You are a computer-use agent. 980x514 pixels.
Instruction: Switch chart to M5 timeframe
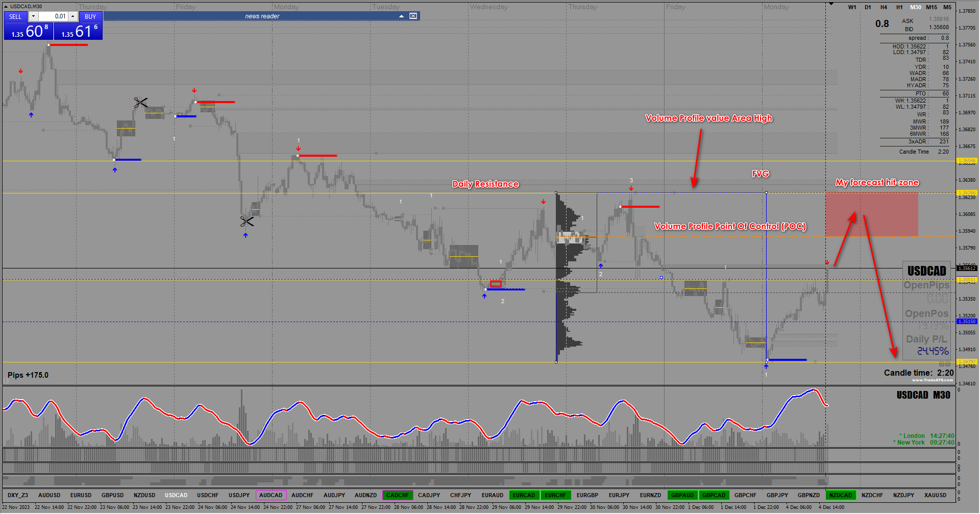[x=947, y=7]
